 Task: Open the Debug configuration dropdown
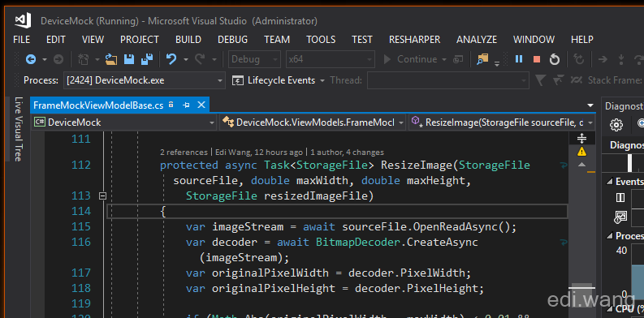(255, 59)
